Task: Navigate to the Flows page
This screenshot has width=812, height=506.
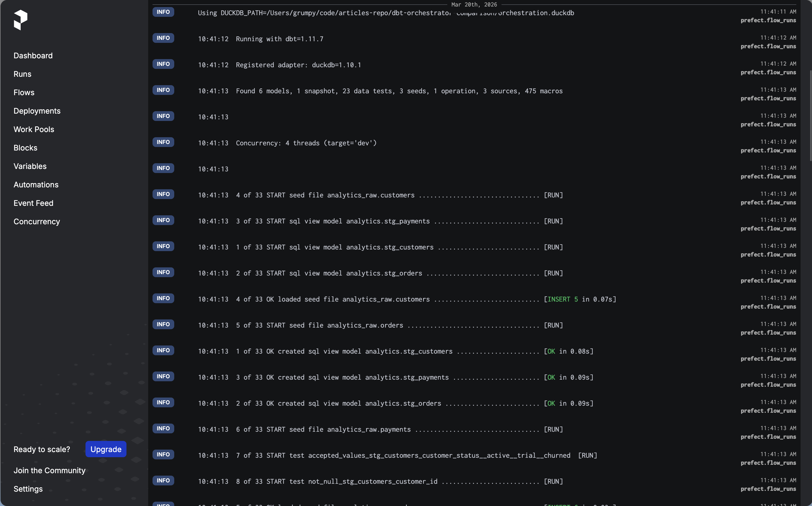Action: coord(24,92)
